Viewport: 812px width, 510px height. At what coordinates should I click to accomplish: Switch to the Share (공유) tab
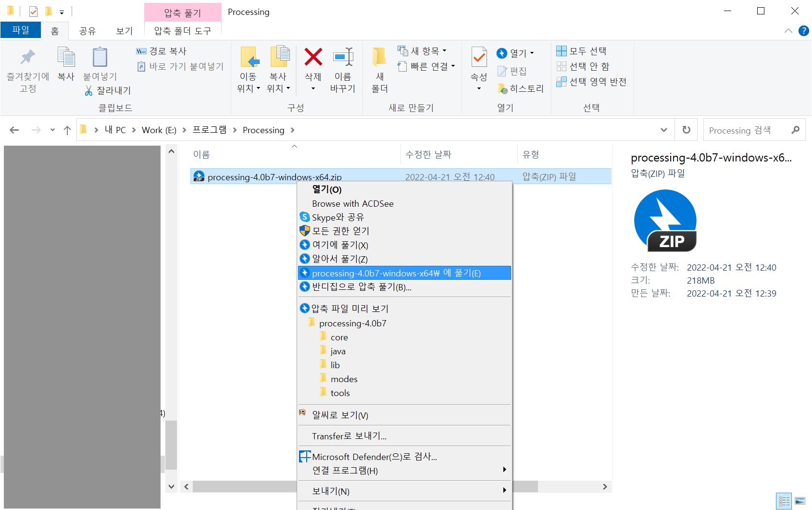[87, 31]
